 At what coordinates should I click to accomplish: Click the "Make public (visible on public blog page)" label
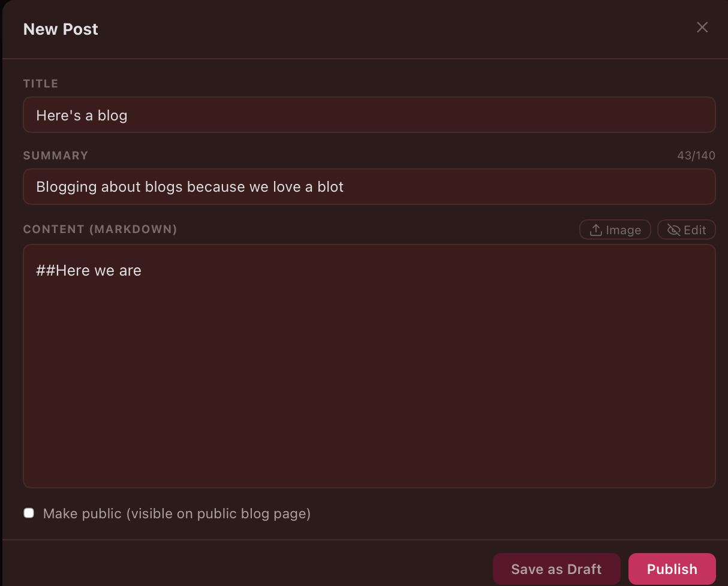click(x=177, y=513)
